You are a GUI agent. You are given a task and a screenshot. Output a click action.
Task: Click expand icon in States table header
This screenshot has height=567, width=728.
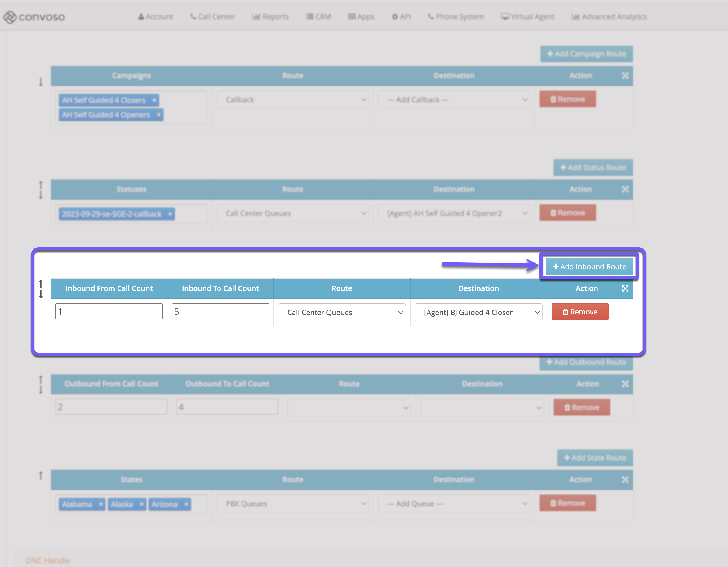pyautogui.click(x=625, y=479)
